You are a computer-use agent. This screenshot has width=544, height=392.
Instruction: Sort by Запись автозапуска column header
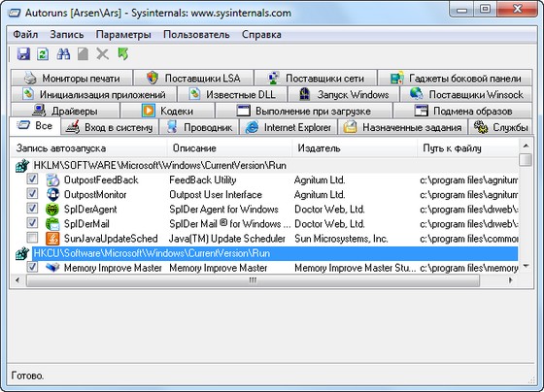click(x=88, y=148)
